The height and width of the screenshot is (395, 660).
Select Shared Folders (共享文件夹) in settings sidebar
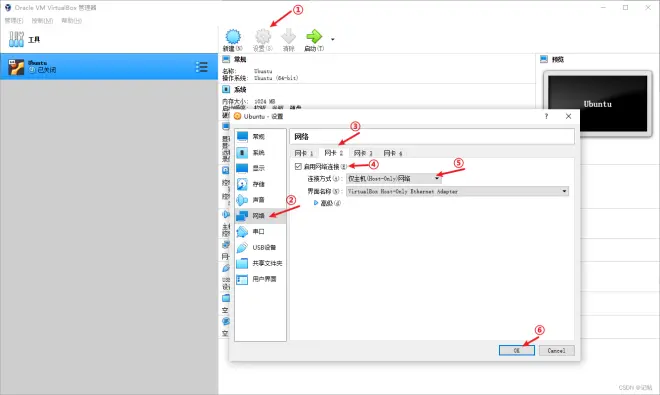tap(260, 263)
